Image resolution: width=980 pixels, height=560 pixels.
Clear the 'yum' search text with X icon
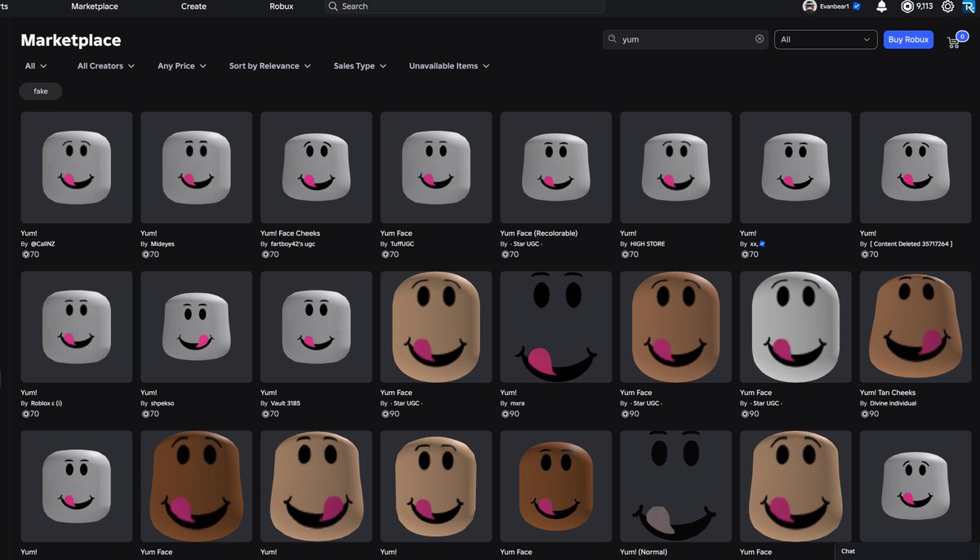coord(759,39)
